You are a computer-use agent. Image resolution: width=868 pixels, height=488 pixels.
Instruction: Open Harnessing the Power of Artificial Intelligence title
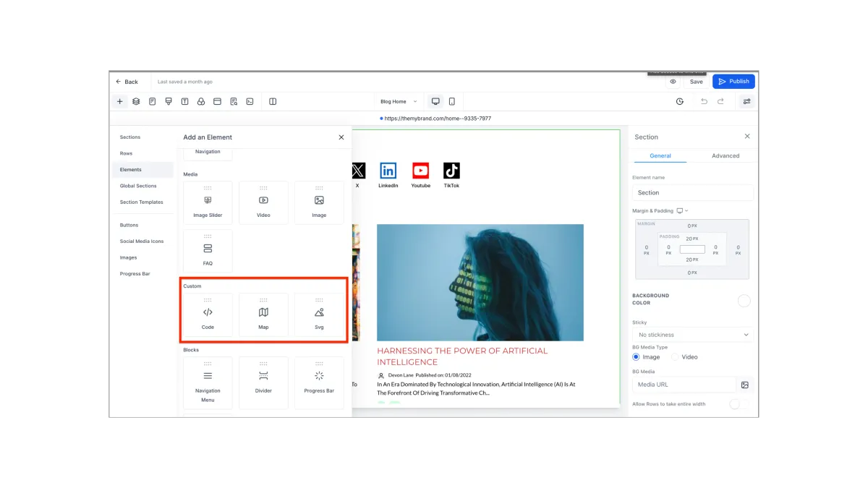(x=462, y=356)
